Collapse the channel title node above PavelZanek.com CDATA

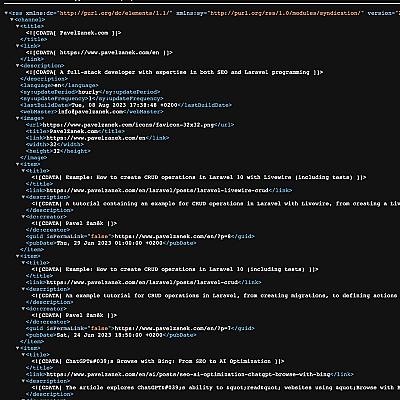pyautogui.click(x=17, y=26)
